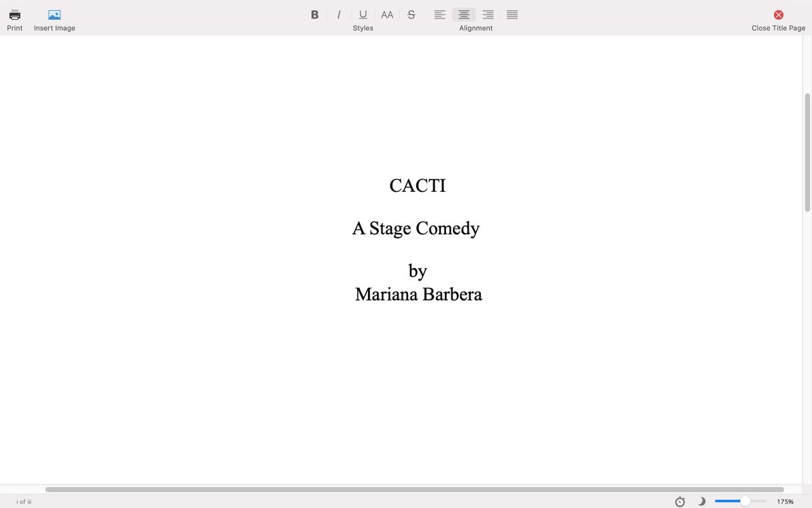
Task: Apply bold styling with the B icon
Action: click(x=314, y=14)
